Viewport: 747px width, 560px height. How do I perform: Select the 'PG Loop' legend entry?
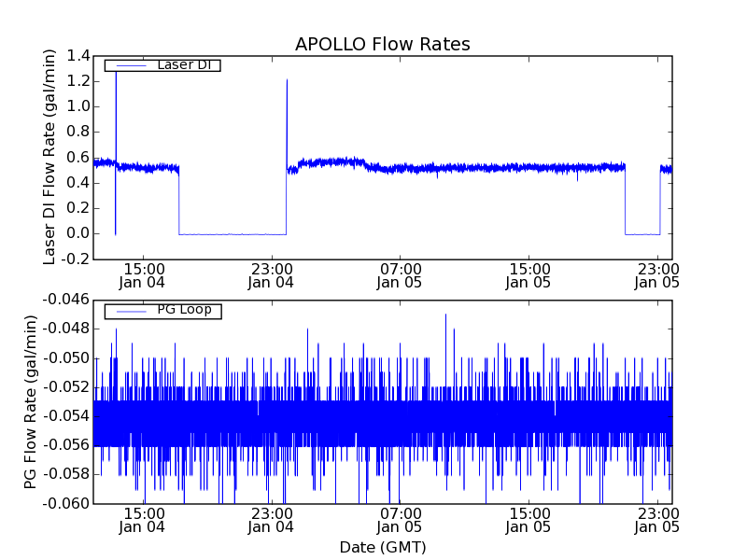click(x=162, y=311)
